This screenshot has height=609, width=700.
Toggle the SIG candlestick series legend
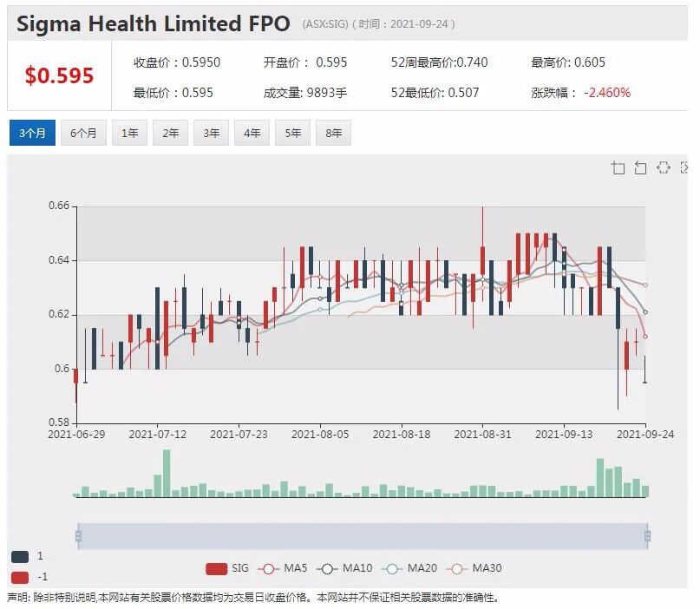pos(227,568)
